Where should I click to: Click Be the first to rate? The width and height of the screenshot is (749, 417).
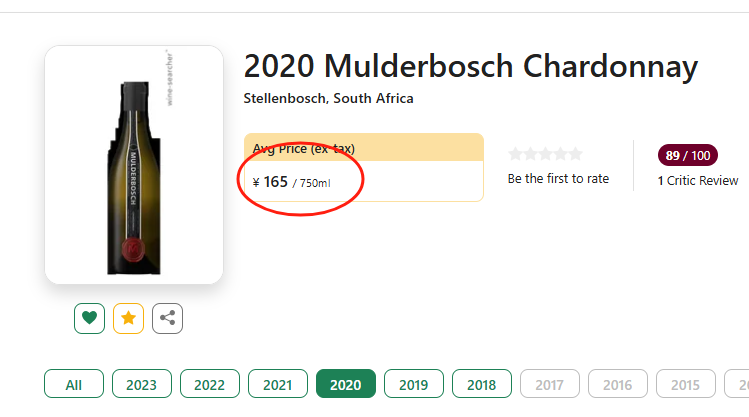pyautogui.click(x=558, y=179)
